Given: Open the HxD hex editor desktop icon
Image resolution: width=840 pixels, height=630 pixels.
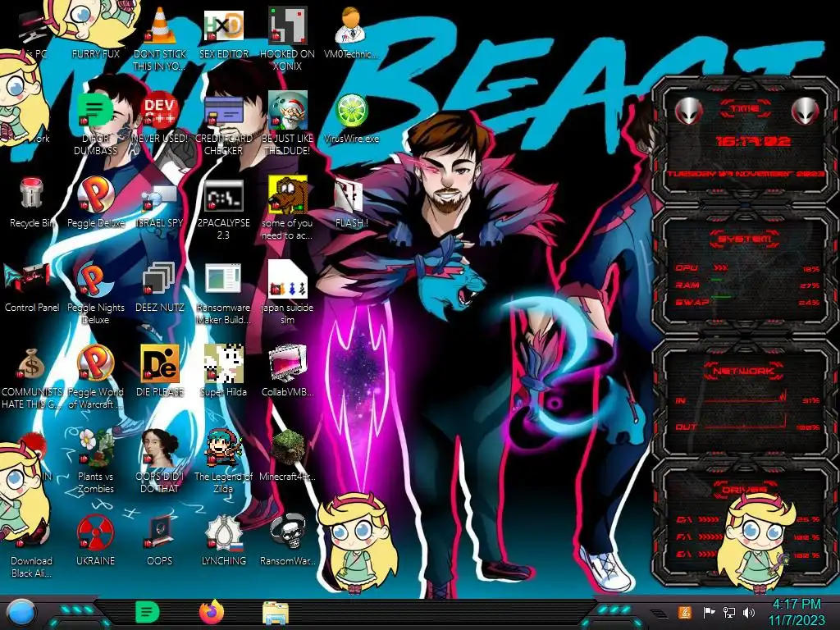Looking at the screenshot, I should [224, 25].
